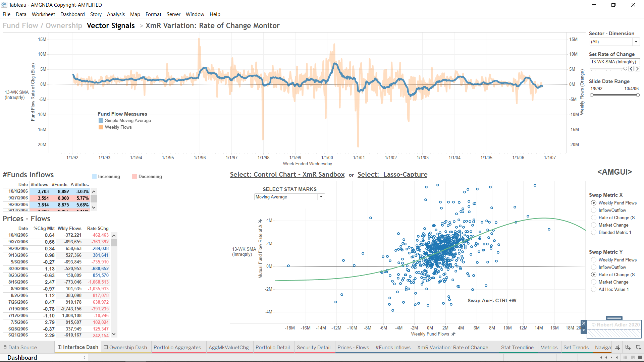Select Blended Metric 1 under Swap Metric X

pos(594,233)
